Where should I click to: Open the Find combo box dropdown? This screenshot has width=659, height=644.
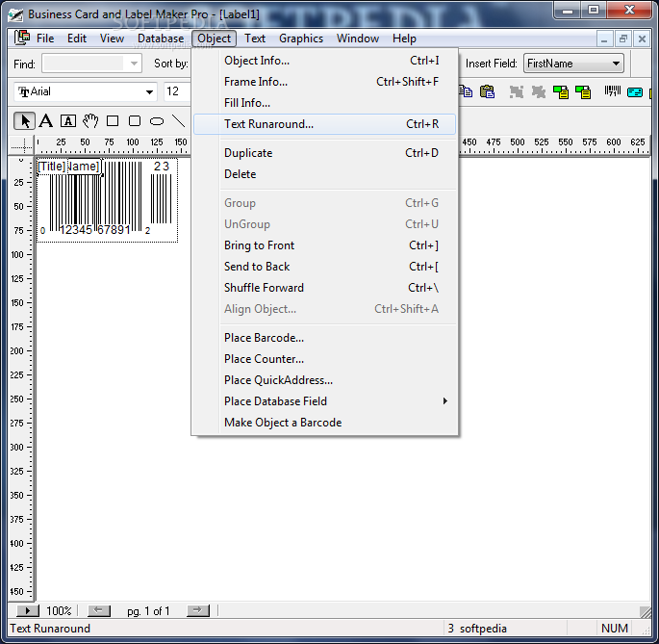pos(134,64)
